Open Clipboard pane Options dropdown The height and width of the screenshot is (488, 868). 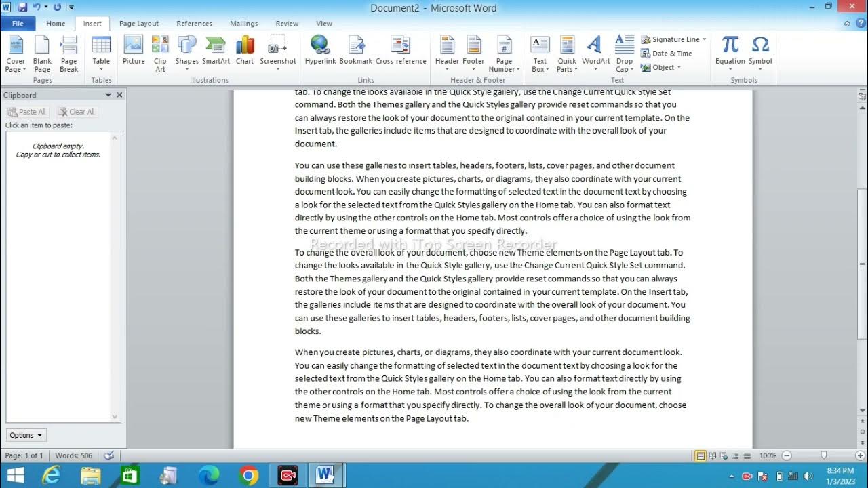26,435
